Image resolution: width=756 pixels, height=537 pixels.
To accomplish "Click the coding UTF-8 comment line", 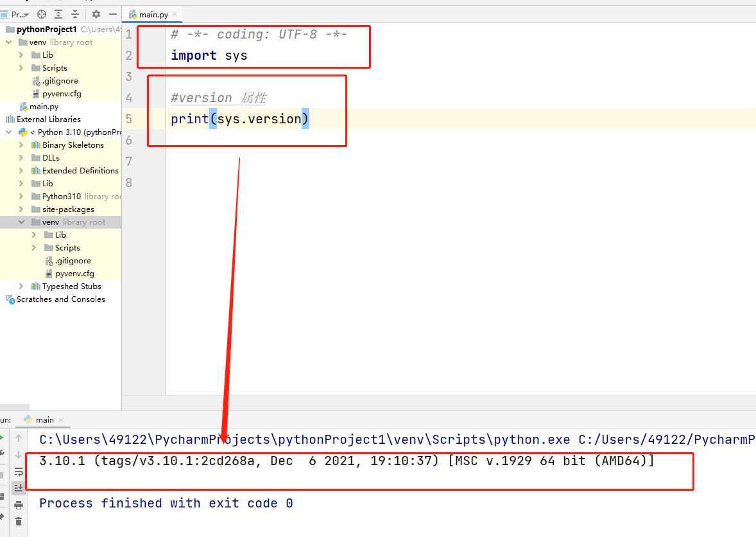I will pos(259,34).
